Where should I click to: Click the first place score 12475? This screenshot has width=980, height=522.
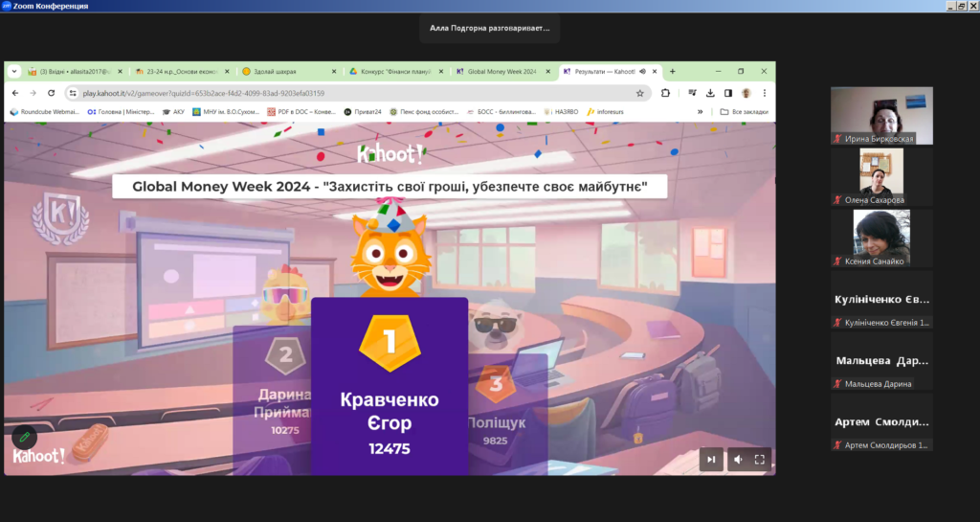pyautogui.click(x=390, y=449)
